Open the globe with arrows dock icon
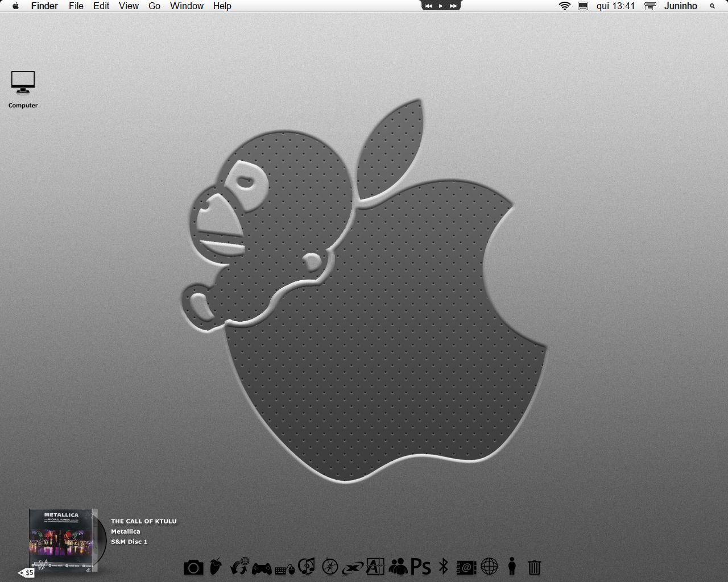The image size is (728, 582). pos(239,566)
